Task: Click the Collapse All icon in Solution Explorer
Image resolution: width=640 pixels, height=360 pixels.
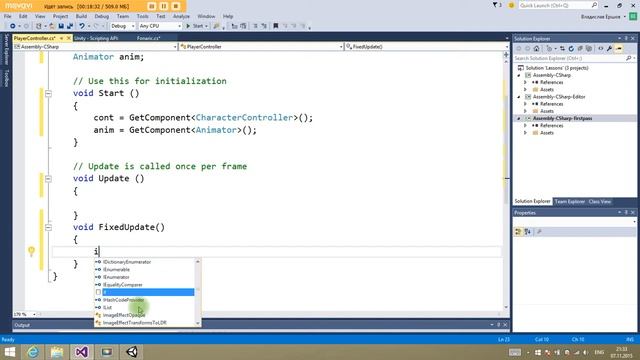Action: point(580,49)
